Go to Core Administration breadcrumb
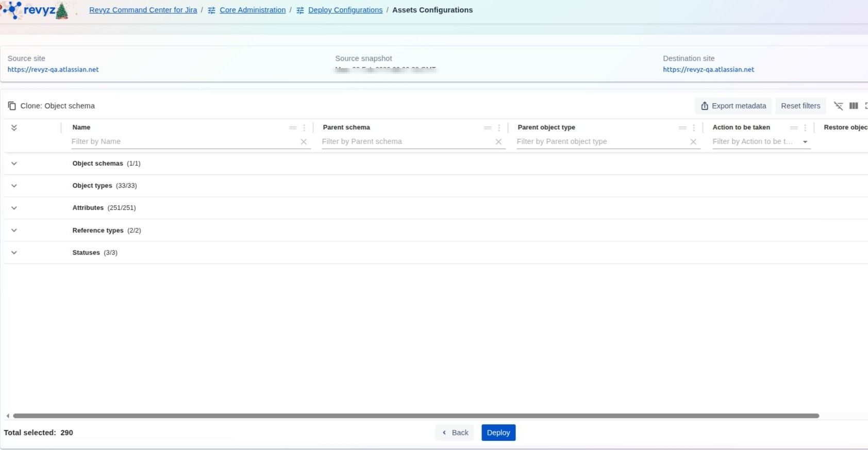 [252, 10]
